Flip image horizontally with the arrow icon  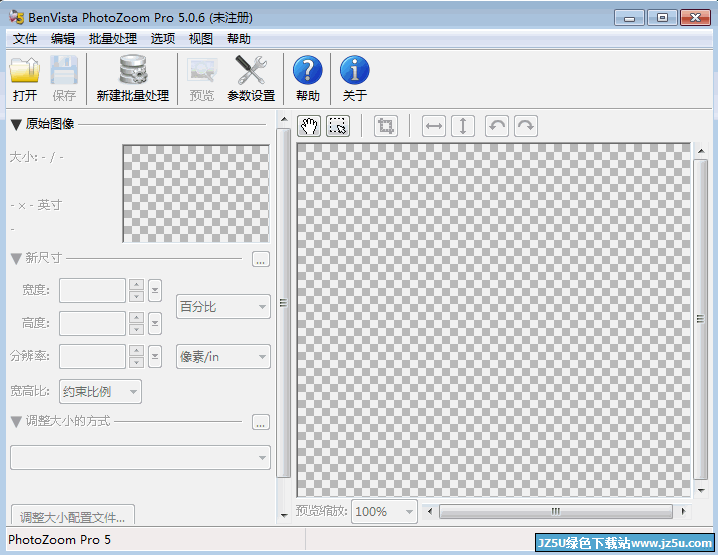tap(434, 126)
